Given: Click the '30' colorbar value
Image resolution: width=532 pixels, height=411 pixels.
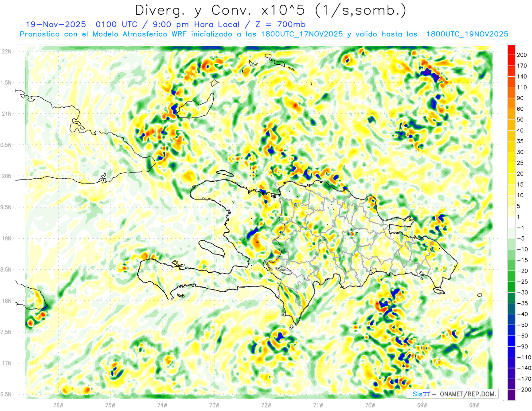Looking at the screenshot, I should [521, 152].
